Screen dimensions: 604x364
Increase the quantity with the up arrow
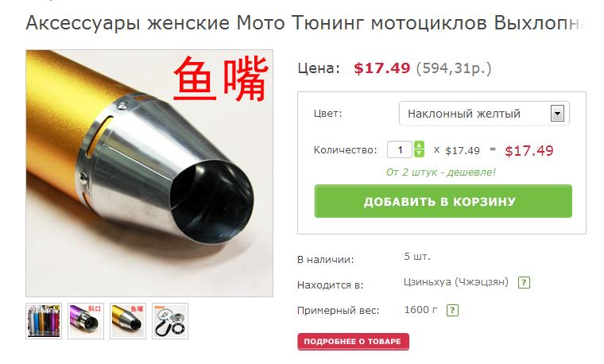(x=419, y=145)
